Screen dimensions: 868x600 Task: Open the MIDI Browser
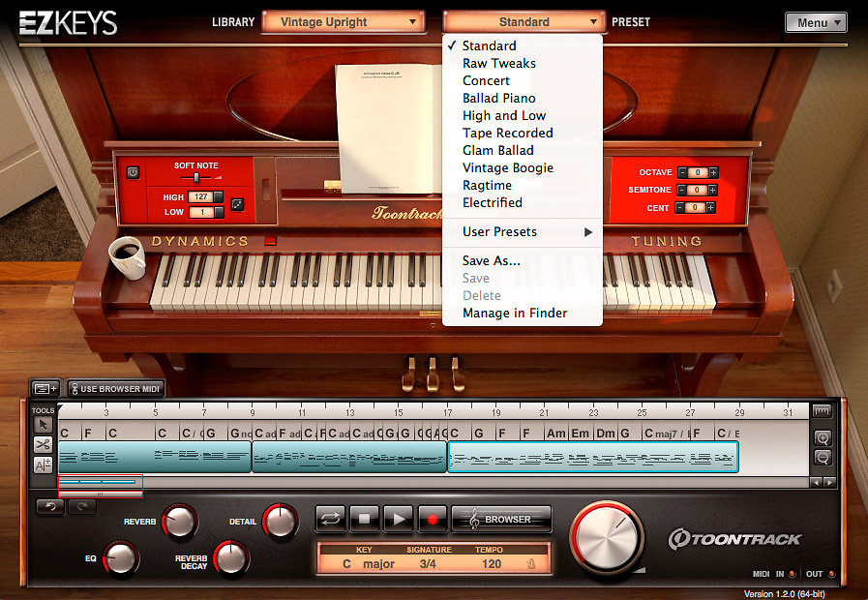point(501,519)
